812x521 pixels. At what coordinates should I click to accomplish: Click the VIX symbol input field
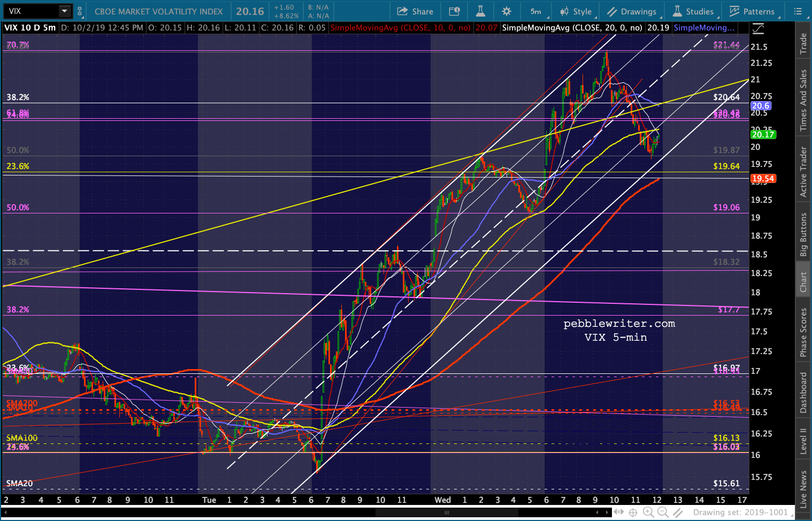coord(32,11)
